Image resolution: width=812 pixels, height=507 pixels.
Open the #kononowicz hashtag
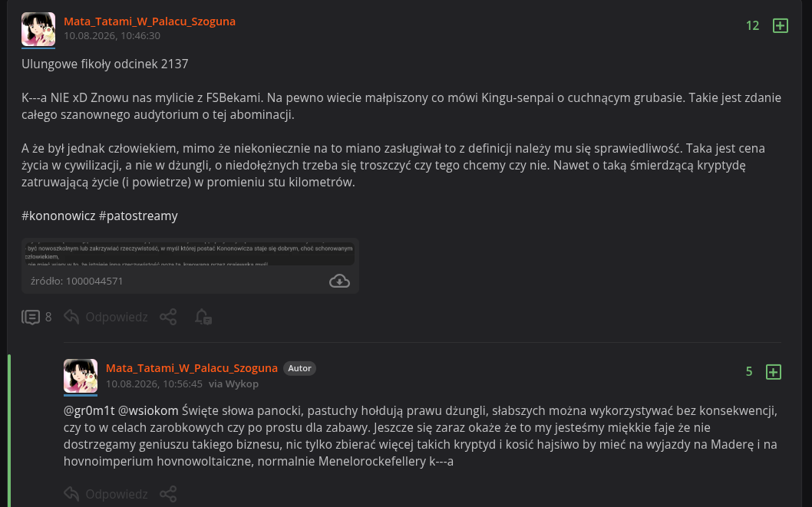[x=58, y=216]
